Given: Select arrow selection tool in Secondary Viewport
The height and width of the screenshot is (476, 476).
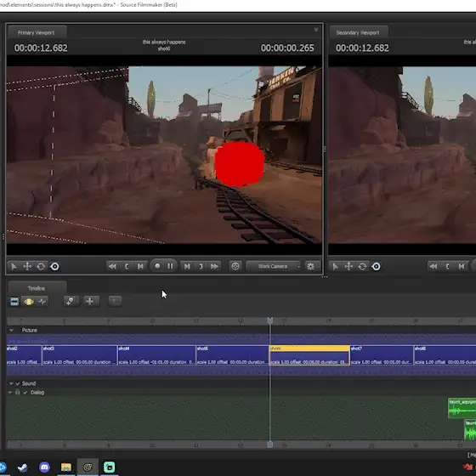Looking at the screenshot, I should click(x=335, y=267).
